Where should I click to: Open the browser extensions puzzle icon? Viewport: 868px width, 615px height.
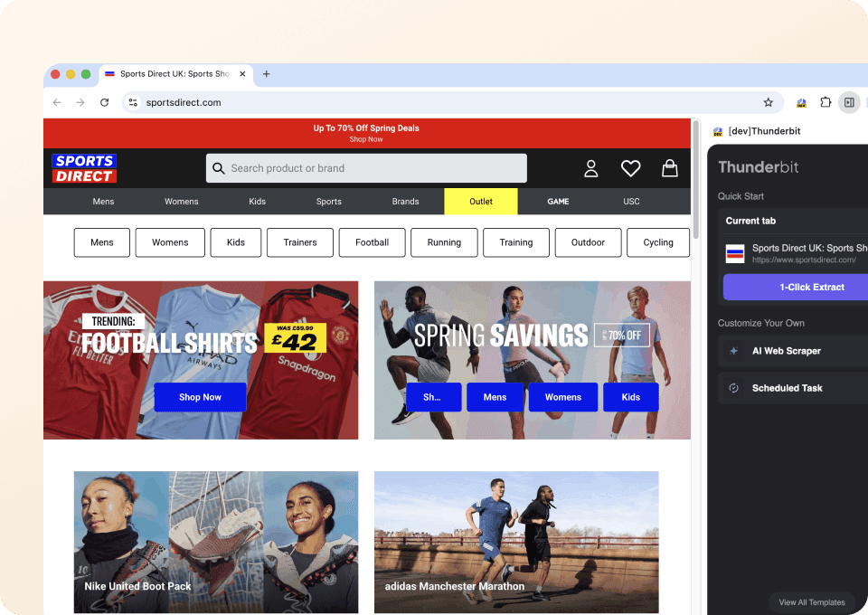826,102
